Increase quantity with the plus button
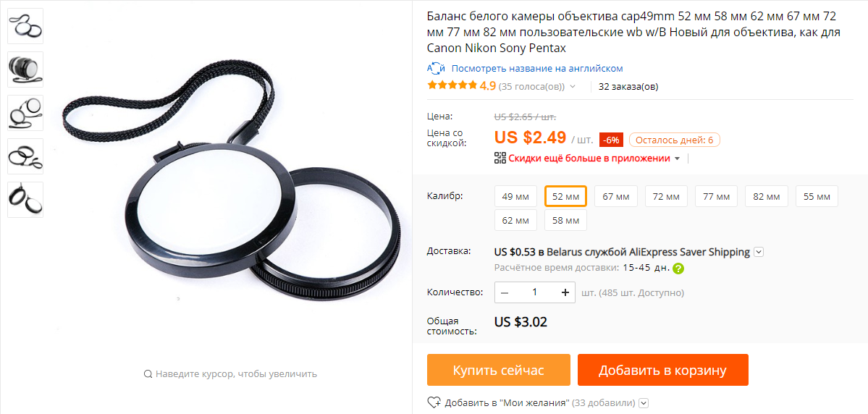868x414 pixels. point(565,292)
